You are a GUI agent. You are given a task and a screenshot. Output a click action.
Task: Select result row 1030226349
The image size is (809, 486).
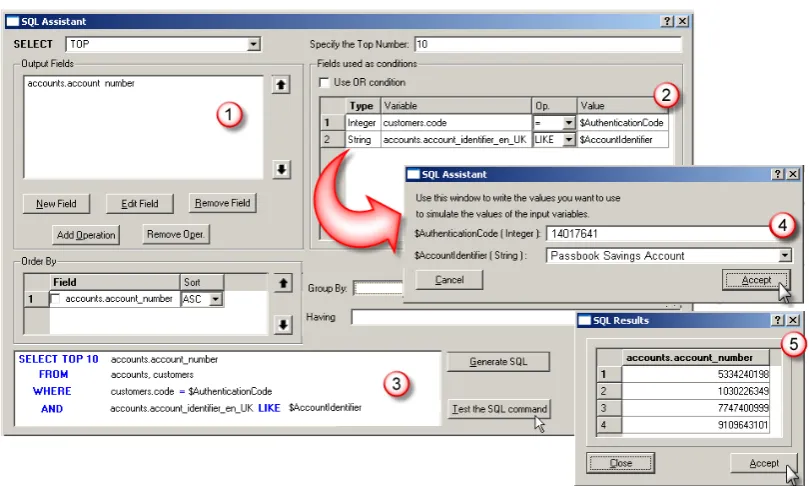tap(695, 391)
